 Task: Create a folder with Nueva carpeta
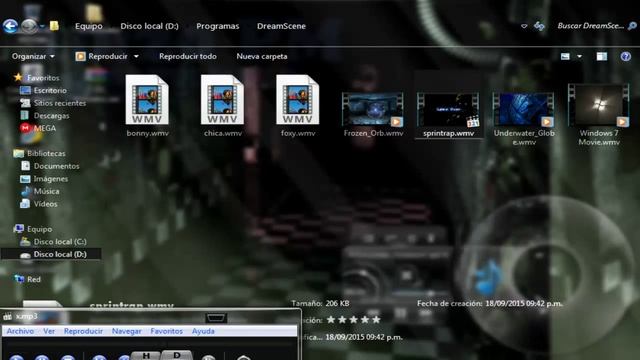(262, 56)
